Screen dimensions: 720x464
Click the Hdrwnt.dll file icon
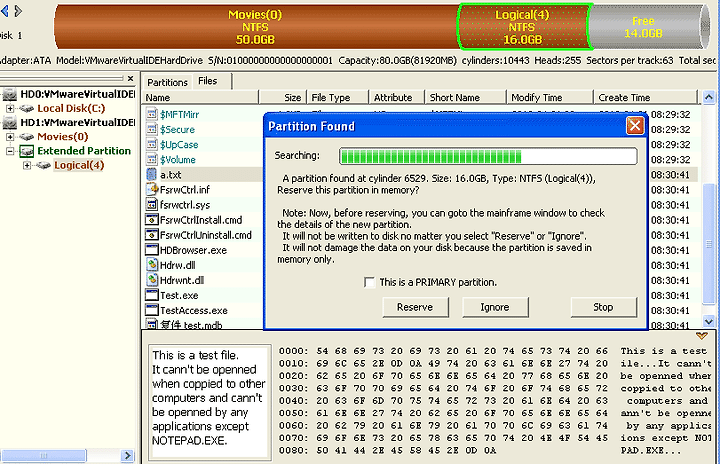(152, 280)
